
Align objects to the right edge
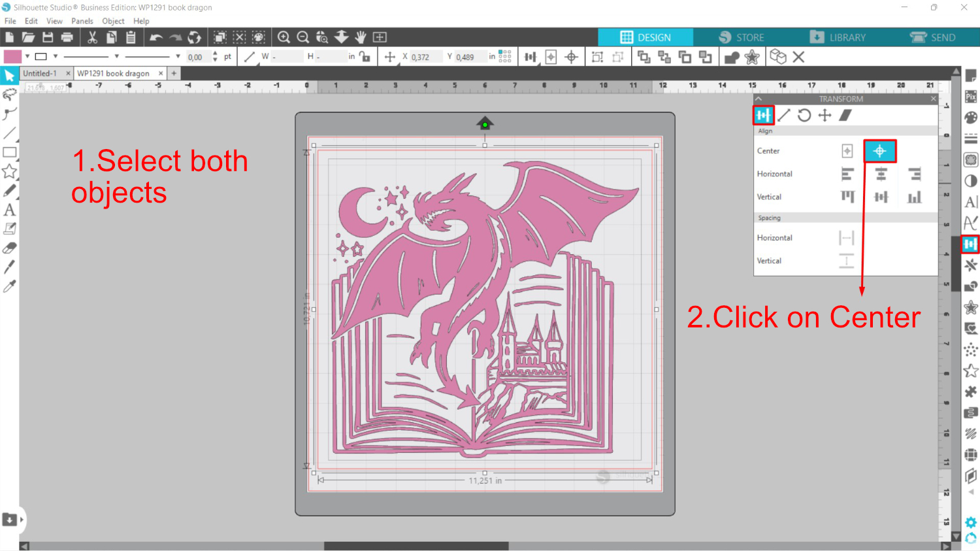(915, 174)
